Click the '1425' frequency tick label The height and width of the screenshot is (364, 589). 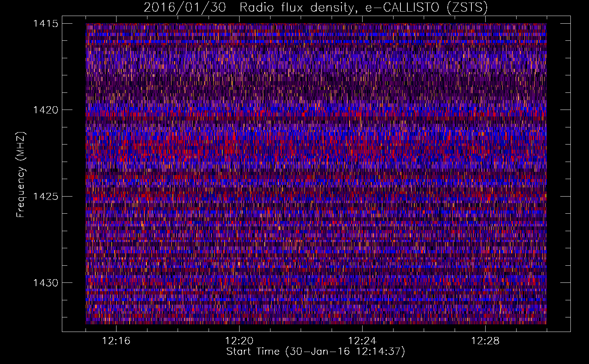tap(46, 197)
